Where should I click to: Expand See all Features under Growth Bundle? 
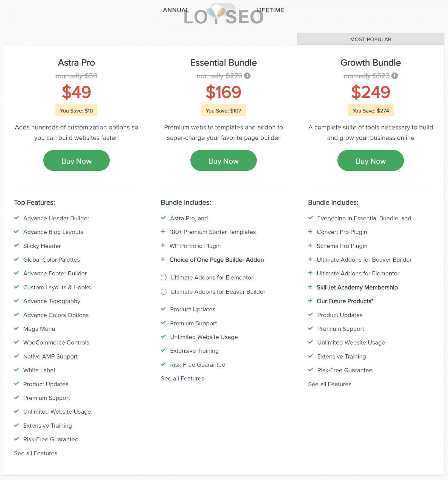pyautogui.click(x=330, y=384)
